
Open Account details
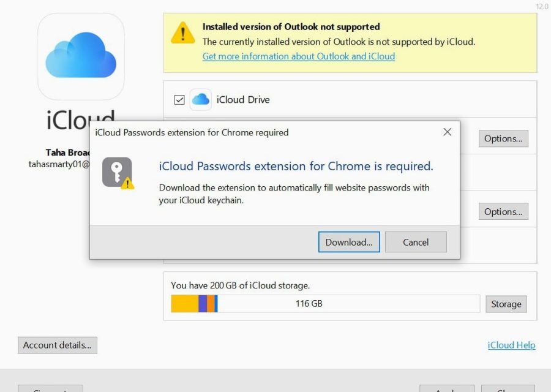[57, 345]
